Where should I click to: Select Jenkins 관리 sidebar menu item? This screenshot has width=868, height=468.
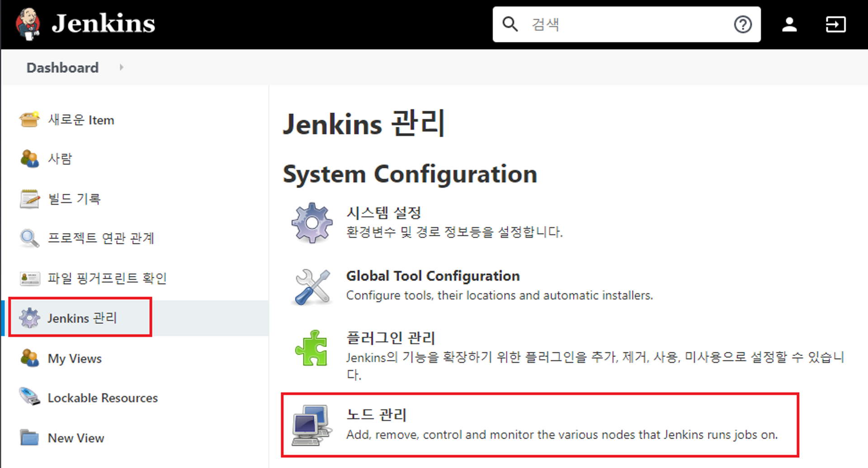[x=82, y=318]
